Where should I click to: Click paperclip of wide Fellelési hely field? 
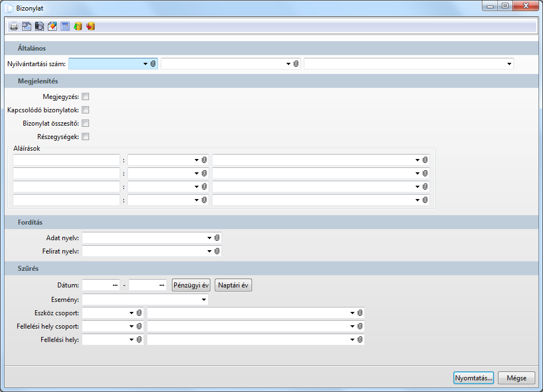click(x=360, y=340)
